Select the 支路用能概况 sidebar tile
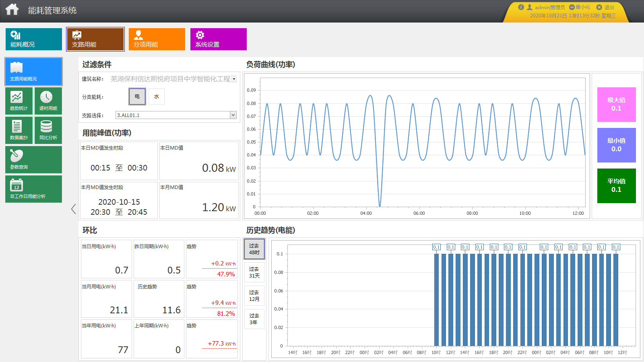Viewport: 644px width, 362px height. coord(33,72)
